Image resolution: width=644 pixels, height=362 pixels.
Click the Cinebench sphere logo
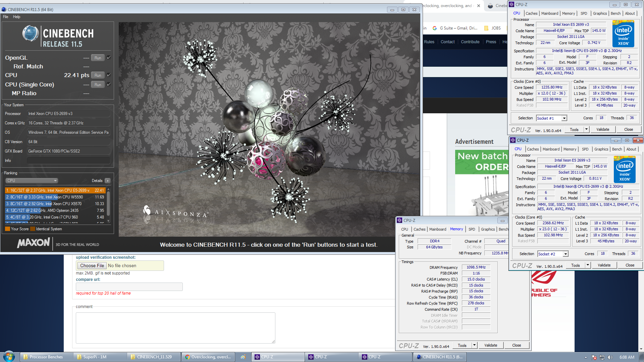[x=30, y=34]
